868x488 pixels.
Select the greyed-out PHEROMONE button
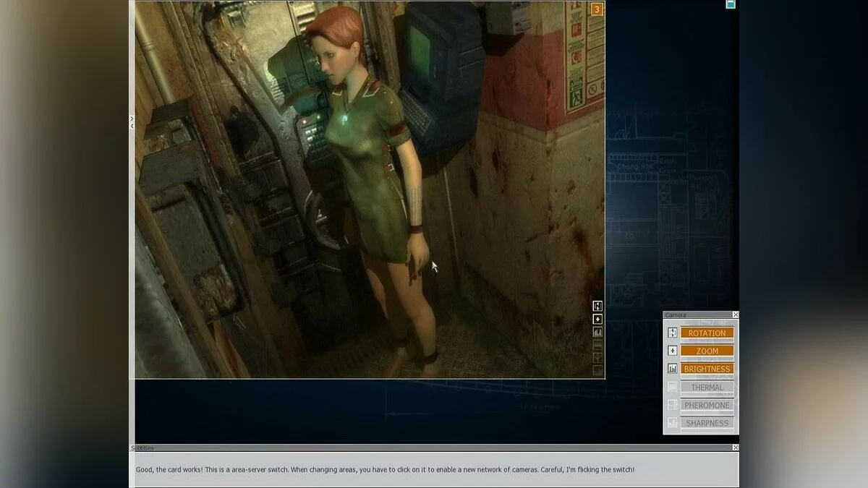tap(707, 405)
